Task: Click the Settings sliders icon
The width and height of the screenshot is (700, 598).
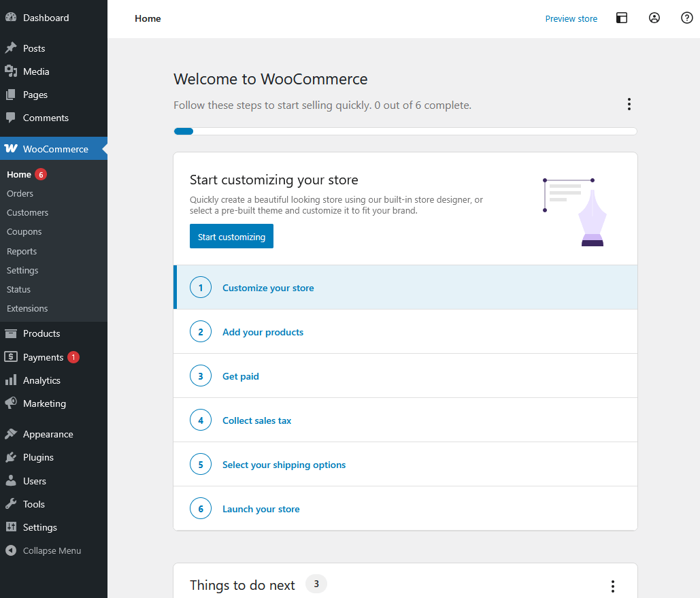Action: tap(11, 527)
